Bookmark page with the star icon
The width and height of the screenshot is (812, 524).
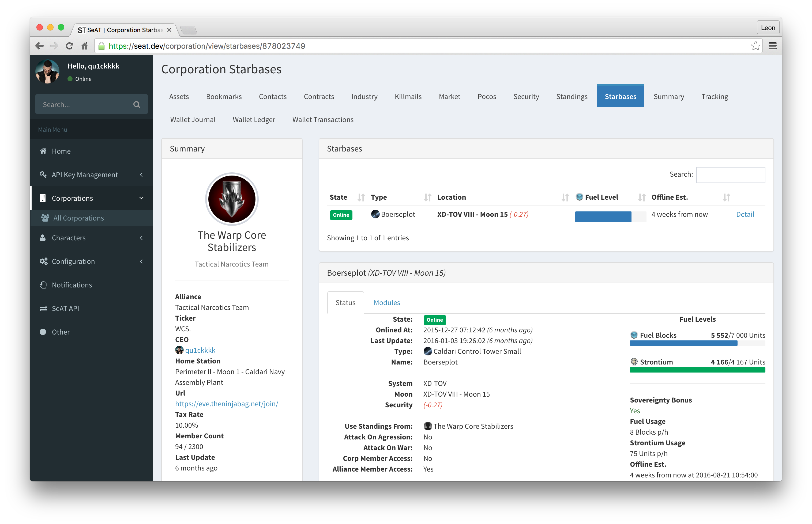pyautogui.click(x=755, y=46)
